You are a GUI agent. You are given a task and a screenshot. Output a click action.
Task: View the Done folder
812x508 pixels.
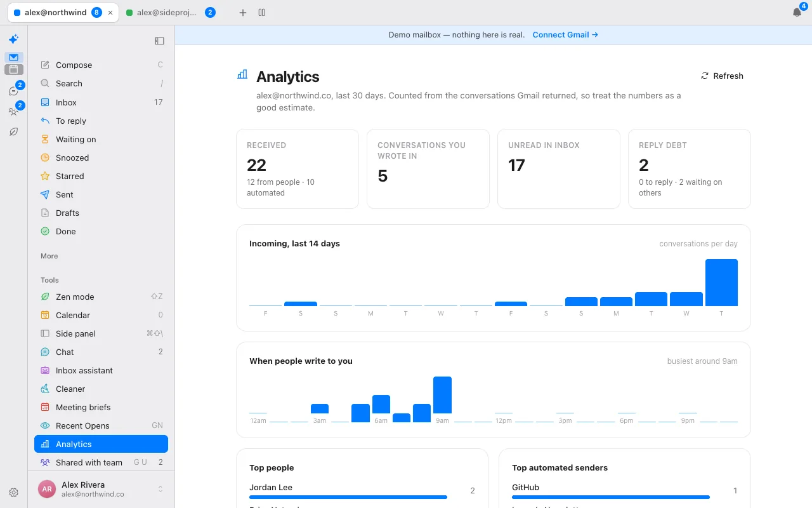click(101, 231)
